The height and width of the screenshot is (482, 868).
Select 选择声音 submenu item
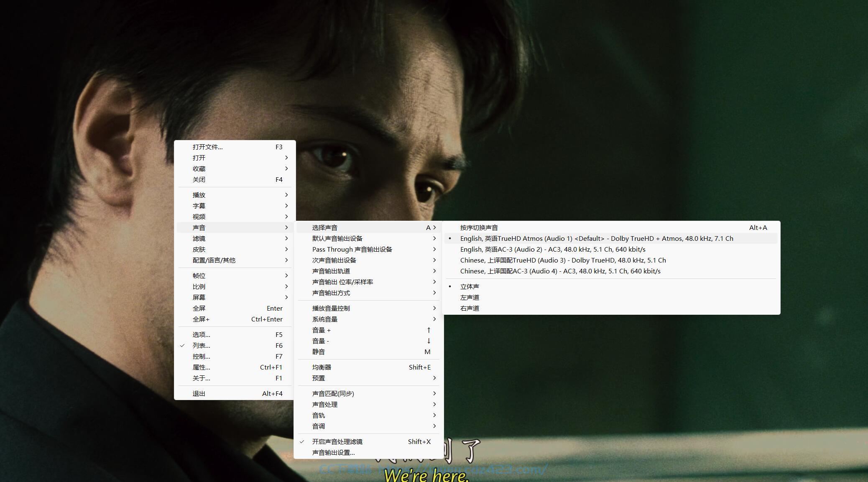coord(369,227)
